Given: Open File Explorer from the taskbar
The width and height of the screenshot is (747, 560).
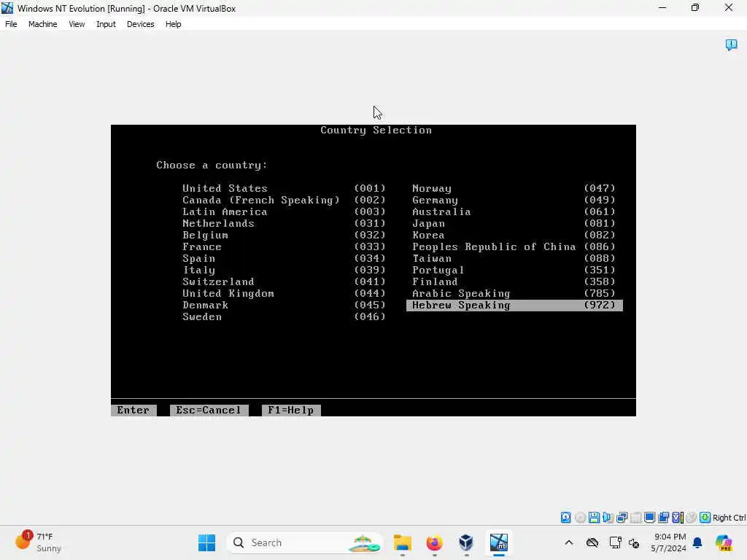Looking at the screenshot, I should [x=403, y=542].
